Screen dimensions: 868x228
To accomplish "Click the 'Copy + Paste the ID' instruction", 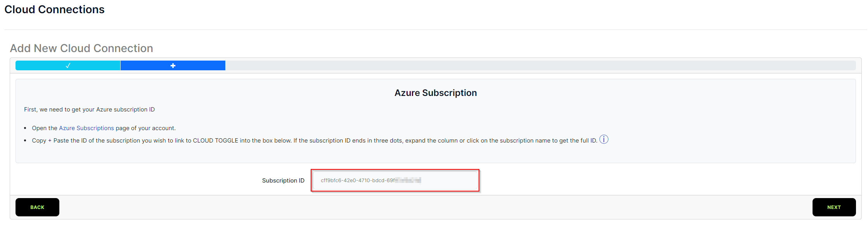I will click(x=315, y=141).
